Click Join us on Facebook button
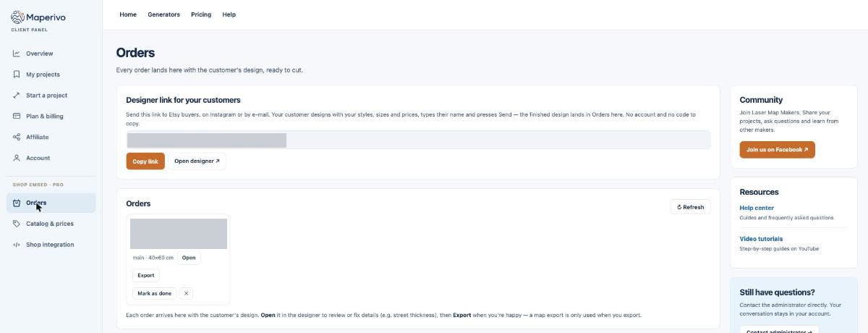The width and height of the screenshot is (868, 333). (777, 150)
